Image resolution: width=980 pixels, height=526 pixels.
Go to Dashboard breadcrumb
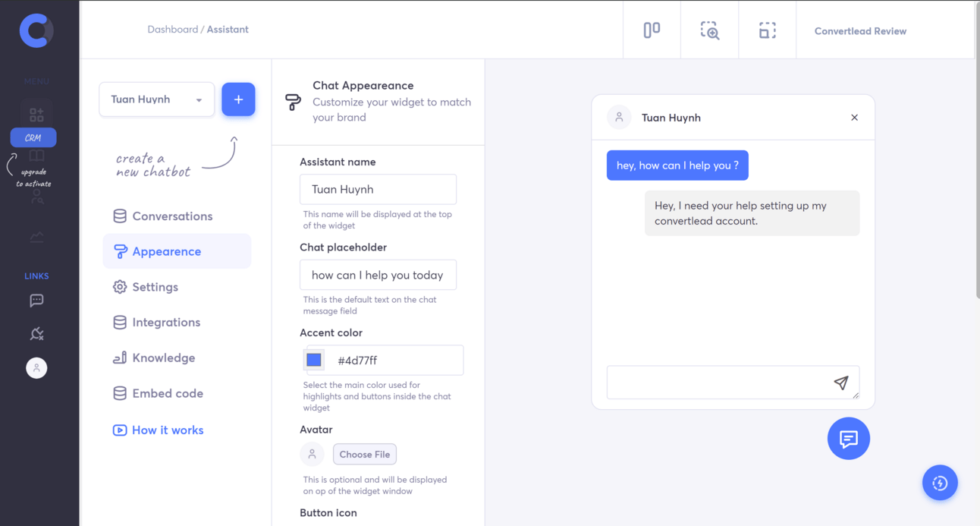[172, 30]
